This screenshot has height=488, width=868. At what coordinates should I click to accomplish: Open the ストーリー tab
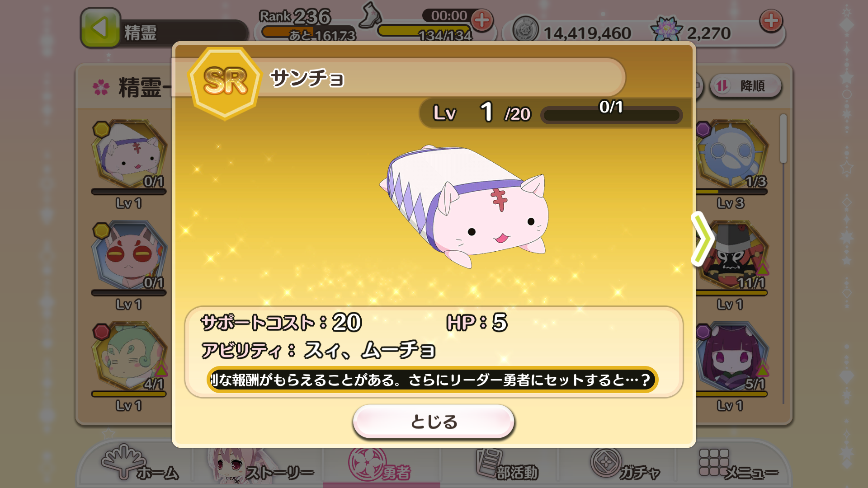pyautogui.click(x=260, y=466)
